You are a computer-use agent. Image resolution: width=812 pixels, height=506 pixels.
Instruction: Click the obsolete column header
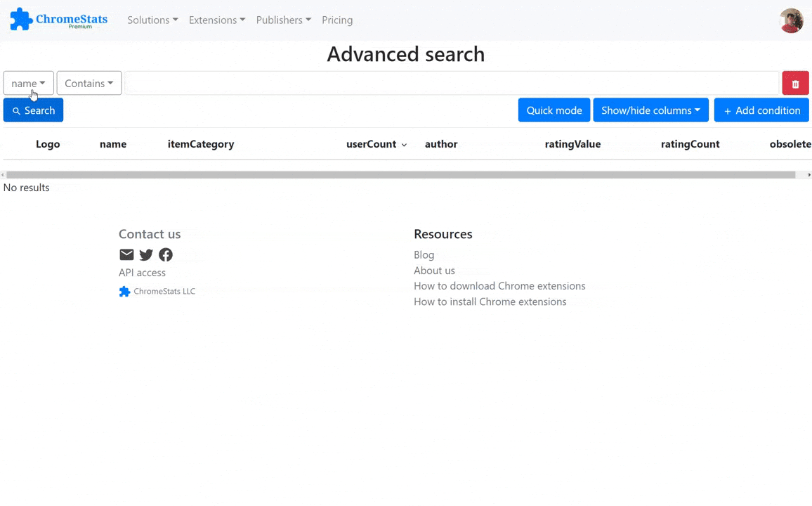pyautogui.click(x=790, y=144)
